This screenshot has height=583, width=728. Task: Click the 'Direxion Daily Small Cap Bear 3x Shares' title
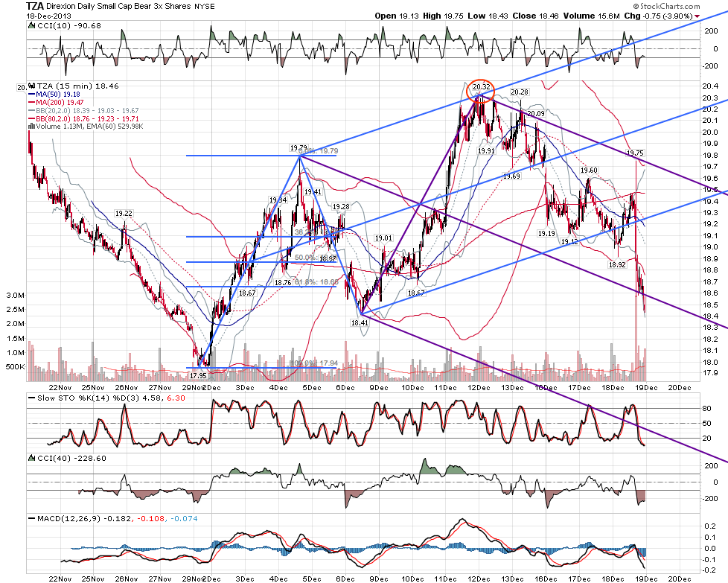pos(119,7)
